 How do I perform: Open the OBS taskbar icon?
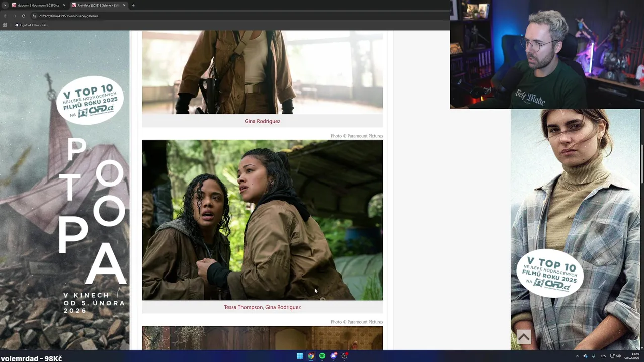pyautogui.click(x=344, y=356)
